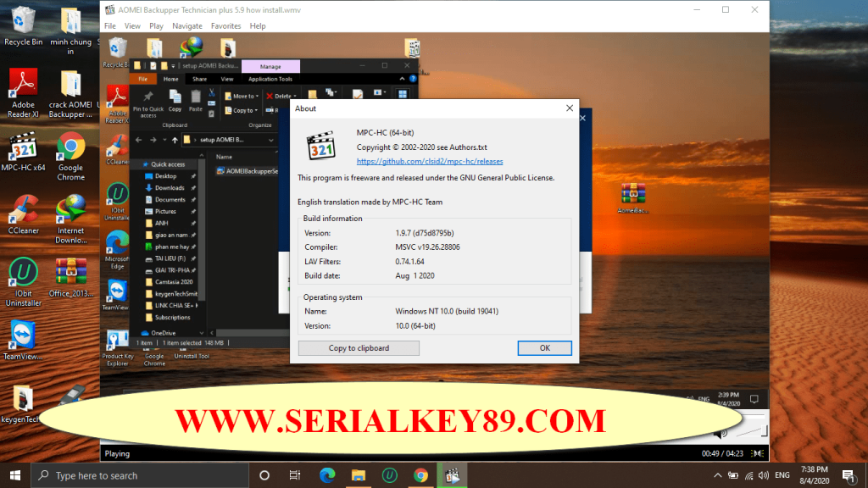
Task: Switch to the Share tab in File Explorer
Action: click(198, 78)
